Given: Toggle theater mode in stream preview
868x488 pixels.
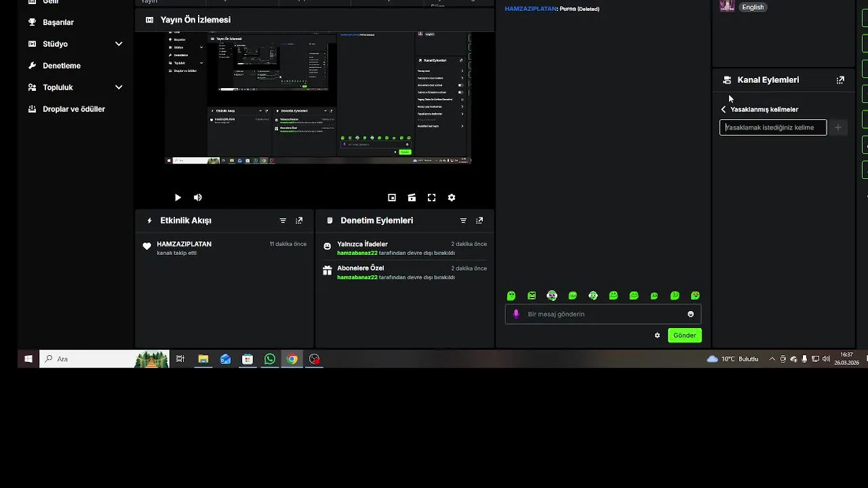Looking at the screenshot, I should (412, 197).
